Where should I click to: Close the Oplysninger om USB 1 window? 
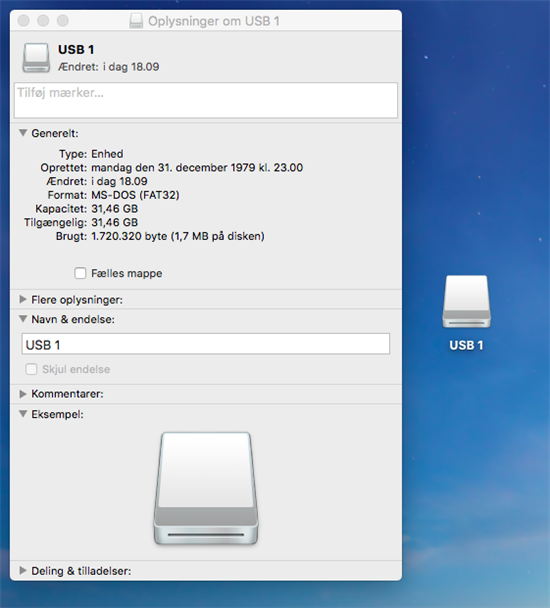pyautogui.click(x=24, y=21)
